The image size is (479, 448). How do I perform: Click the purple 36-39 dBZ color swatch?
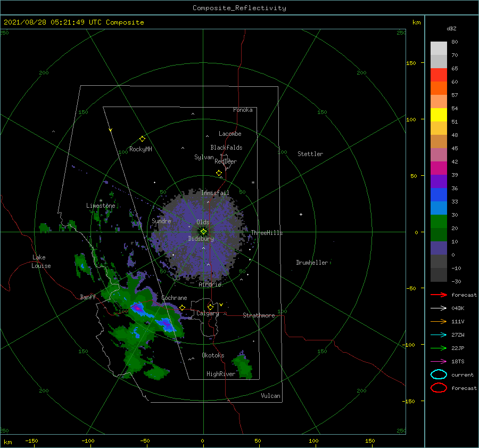point(439,182)
